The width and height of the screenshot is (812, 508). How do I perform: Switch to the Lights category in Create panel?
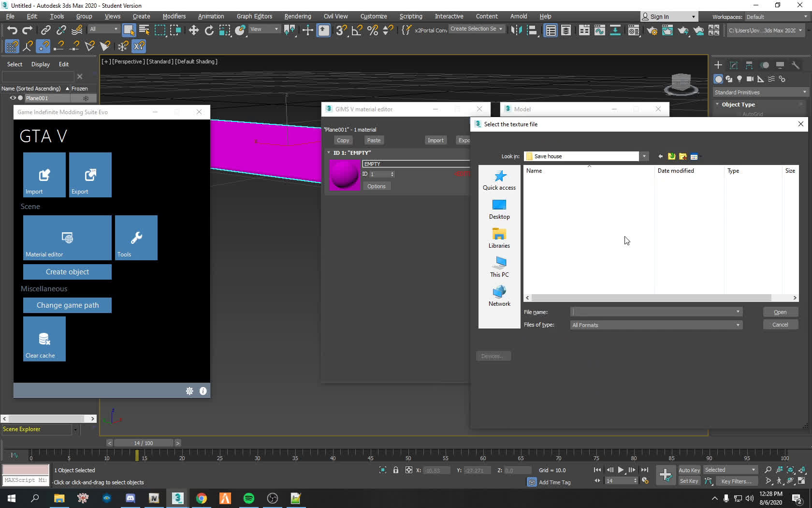click(739, 79)
